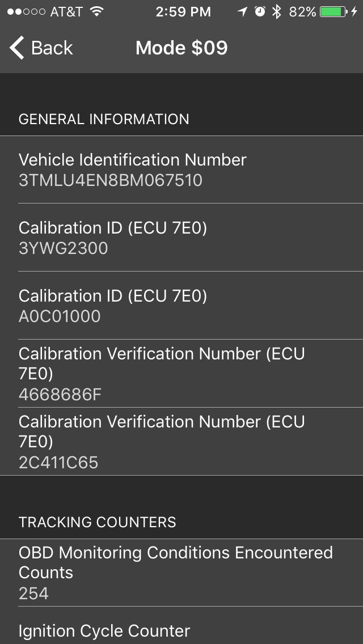The width and height of the screenshot is (363, 644).
Task: Go back using the Back label
Action: point(52,48)
